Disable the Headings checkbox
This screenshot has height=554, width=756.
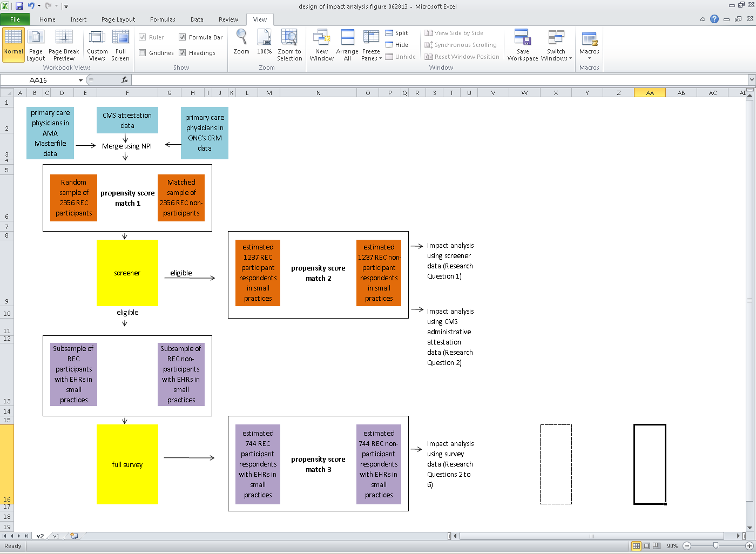183,53
